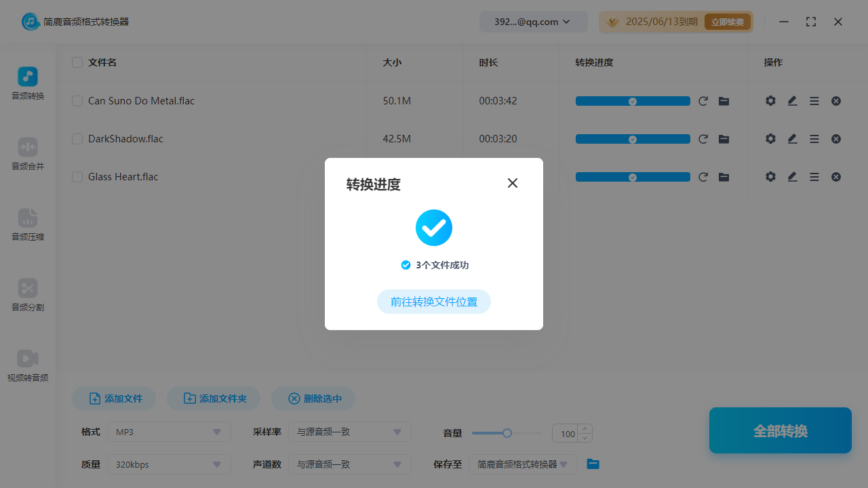Screen dimensions: 868x488
Task: Toggle the select-all 文件名 checkbox
Action: click(x=77, y=62)
